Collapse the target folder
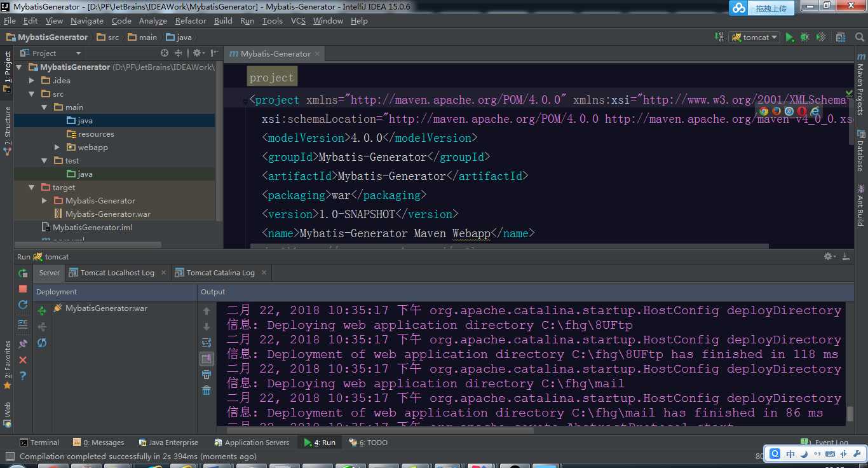Viewport: 868px width, 468px height. click(x=32, y=187)
